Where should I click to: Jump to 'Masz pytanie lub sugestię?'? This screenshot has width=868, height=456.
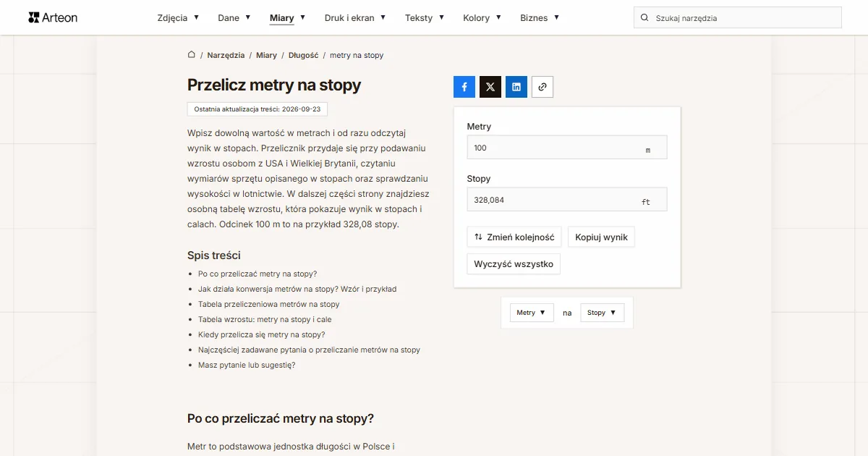click(x=247, y=365)
